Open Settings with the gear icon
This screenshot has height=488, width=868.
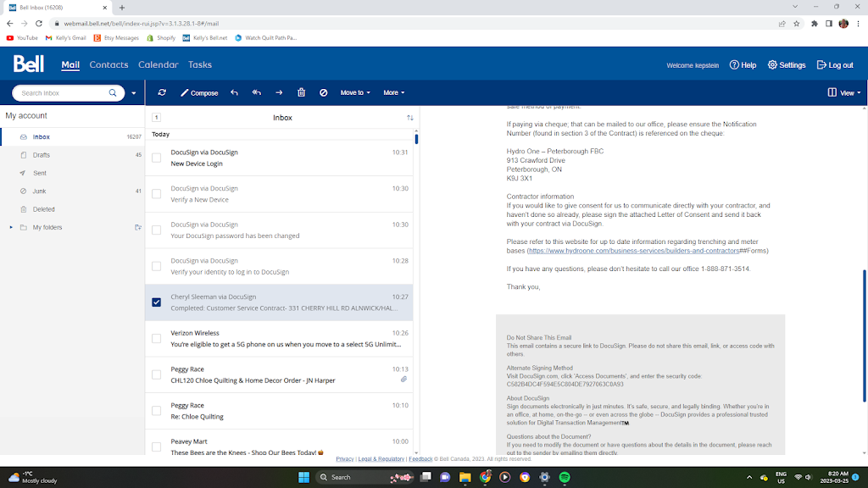coord(786,65)
